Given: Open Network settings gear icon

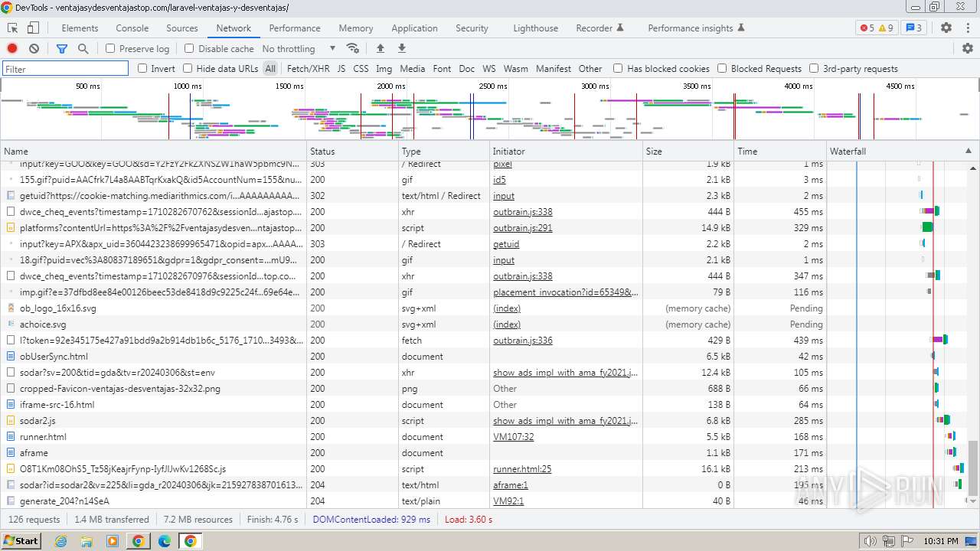Looking at the screenshot, I should point(968,48).
